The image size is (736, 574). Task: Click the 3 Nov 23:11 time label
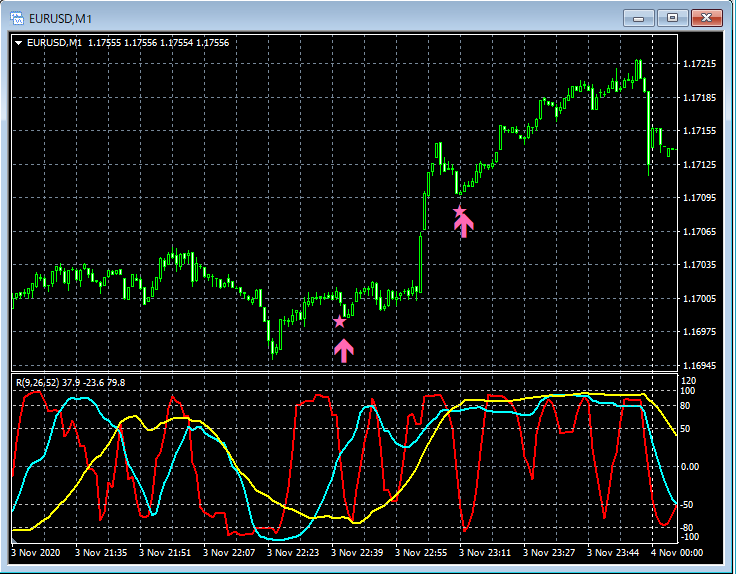pyautogui.click(x=485, y=552)
